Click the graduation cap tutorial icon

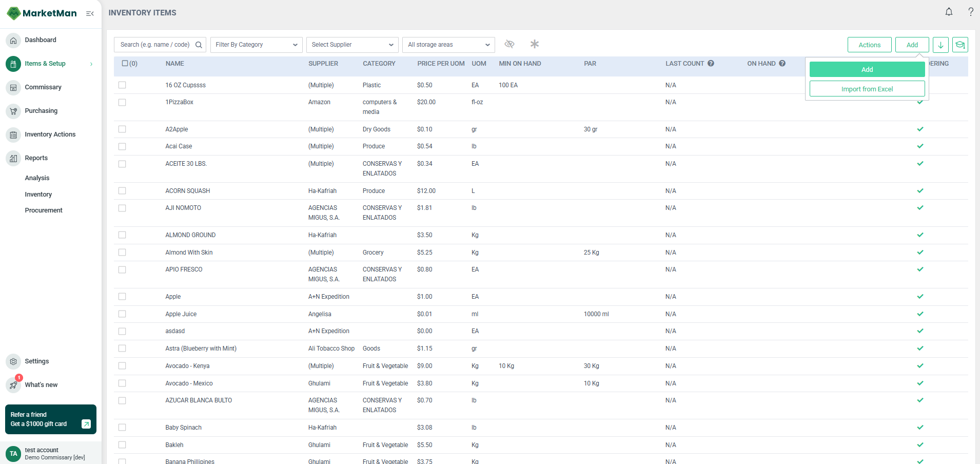(x=960, y=45)
